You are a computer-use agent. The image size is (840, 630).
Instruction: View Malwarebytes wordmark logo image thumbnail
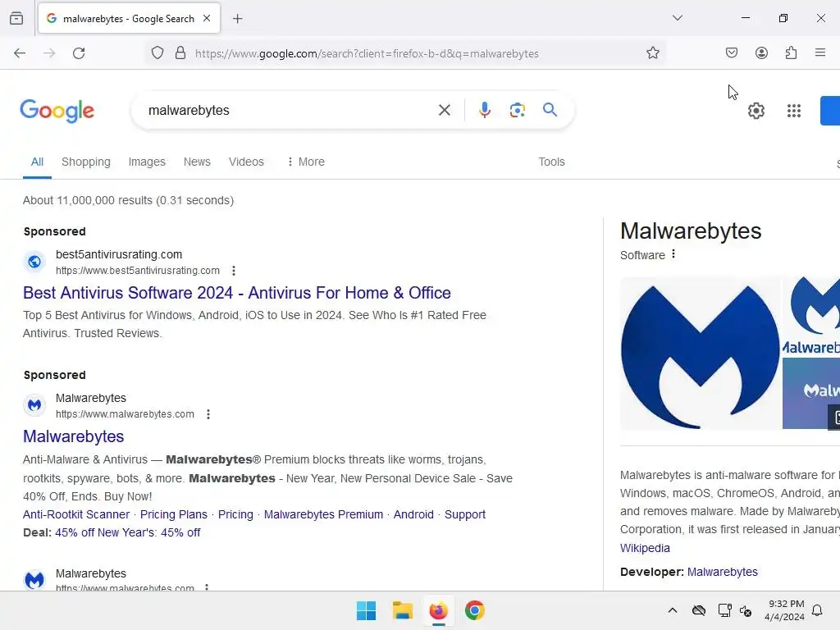(811, 317)
